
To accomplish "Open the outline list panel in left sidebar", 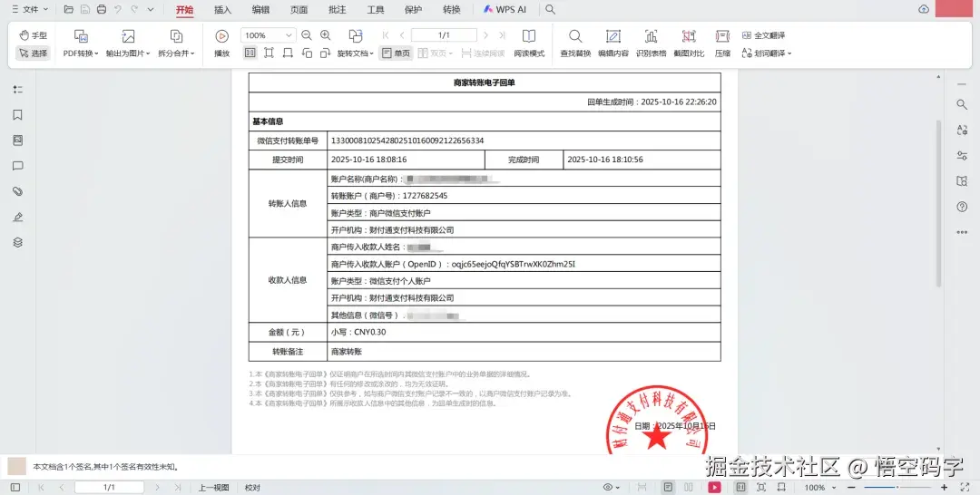I will [17, 89].
